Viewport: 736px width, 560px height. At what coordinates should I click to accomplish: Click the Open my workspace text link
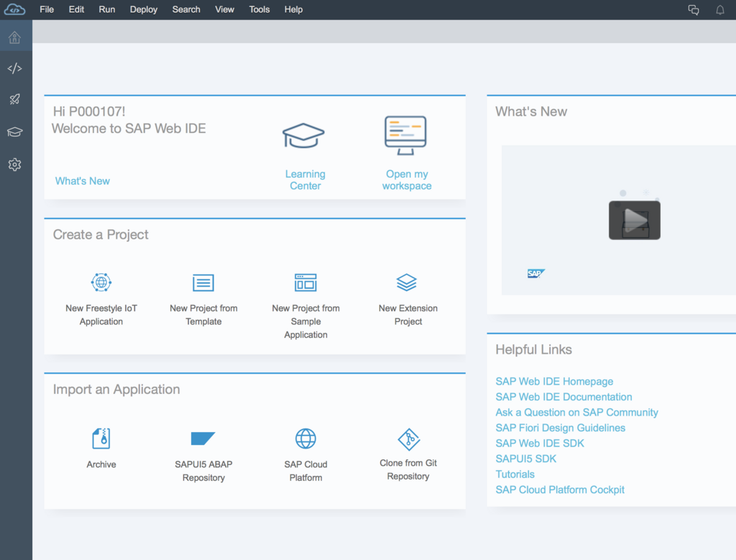click(407, 180)
